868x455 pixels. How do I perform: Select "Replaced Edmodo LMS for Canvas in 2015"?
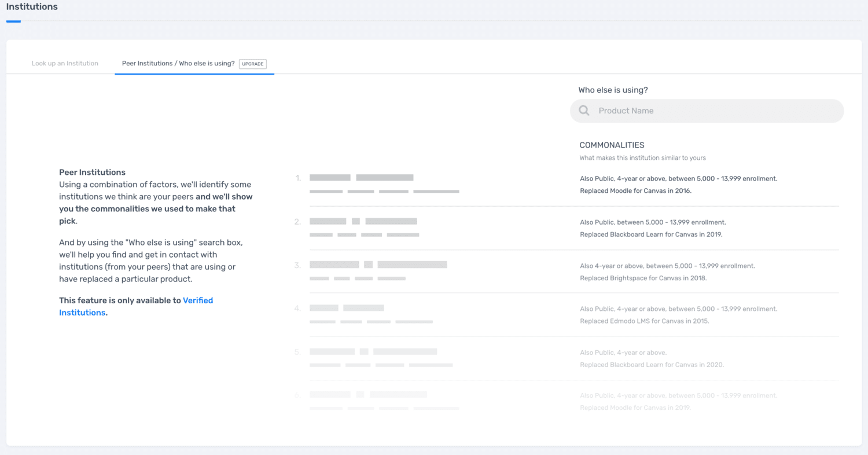click(644, 321)
